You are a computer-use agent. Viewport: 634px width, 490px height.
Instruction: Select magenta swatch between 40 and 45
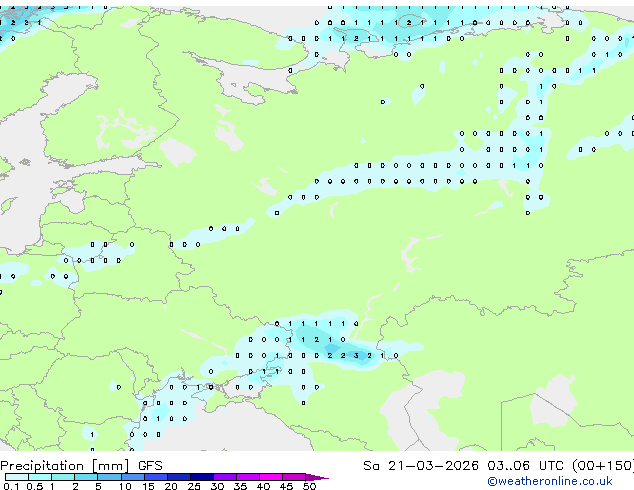pos(271,477)
